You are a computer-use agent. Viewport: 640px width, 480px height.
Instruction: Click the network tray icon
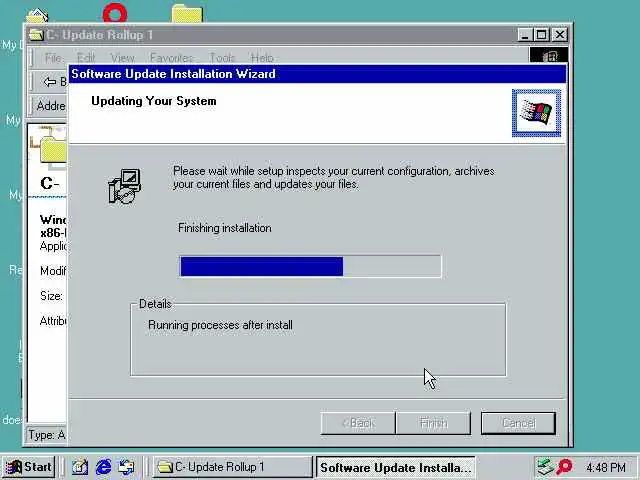(544, 467)
